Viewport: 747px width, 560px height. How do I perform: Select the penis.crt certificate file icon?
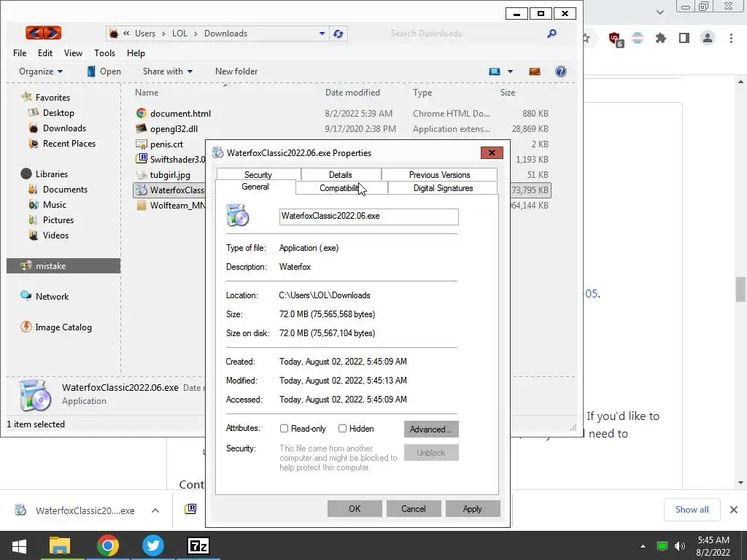pos(141,144)
